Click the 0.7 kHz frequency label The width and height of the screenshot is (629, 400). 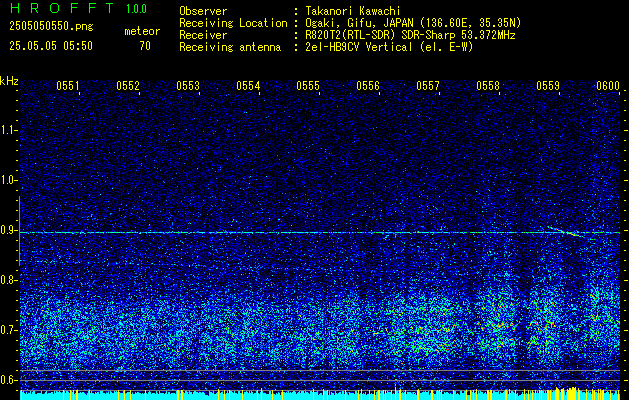(x=8, y=330)
